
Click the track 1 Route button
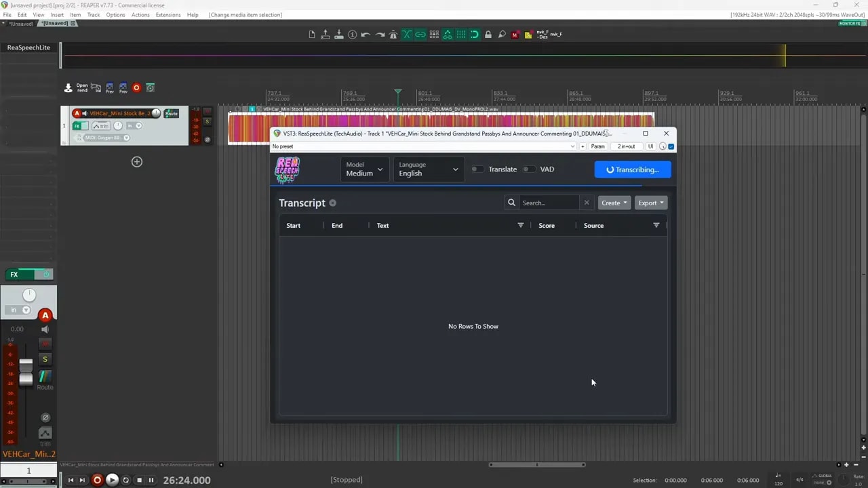171,113
